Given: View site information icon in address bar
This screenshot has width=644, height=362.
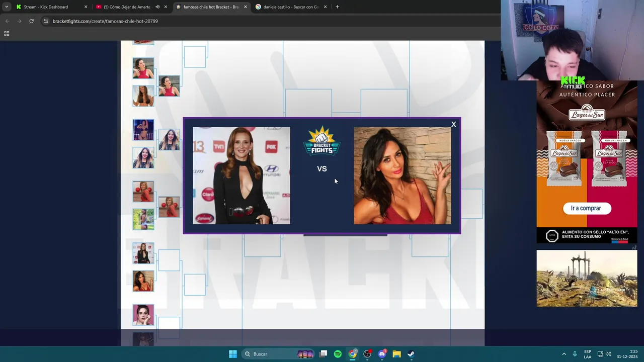Looking at the screenshot, I should (46, 21).
